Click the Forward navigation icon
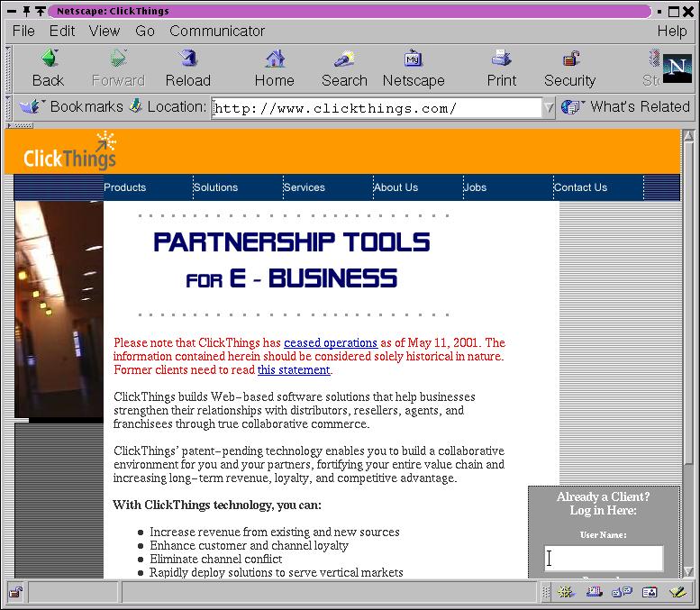Viewport: 700px width, 610px height. click(x=118, y=58)
